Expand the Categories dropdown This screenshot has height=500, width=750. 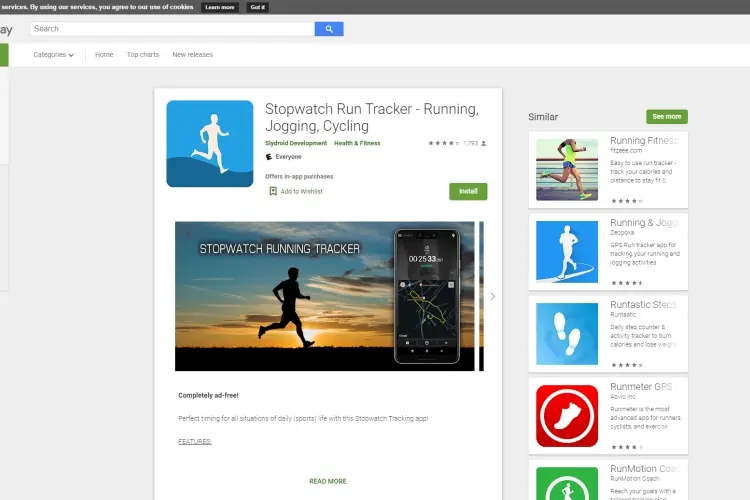(54, 55)
